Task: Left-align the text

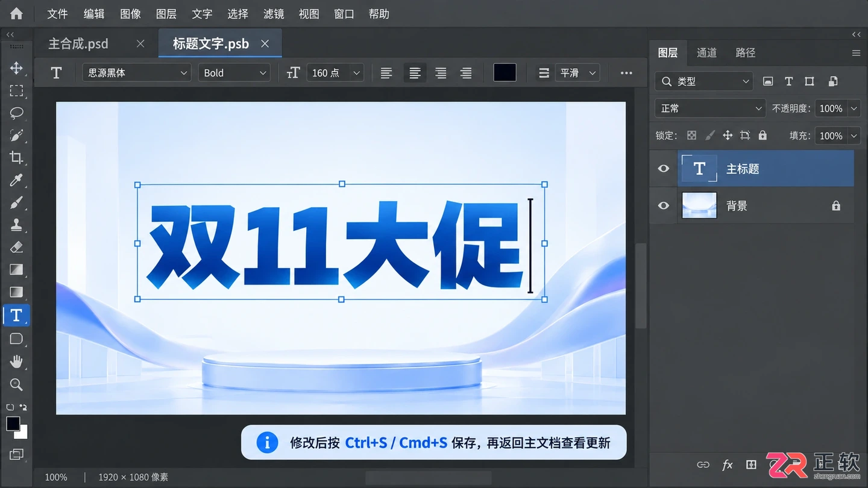Action: click(386, 73)
